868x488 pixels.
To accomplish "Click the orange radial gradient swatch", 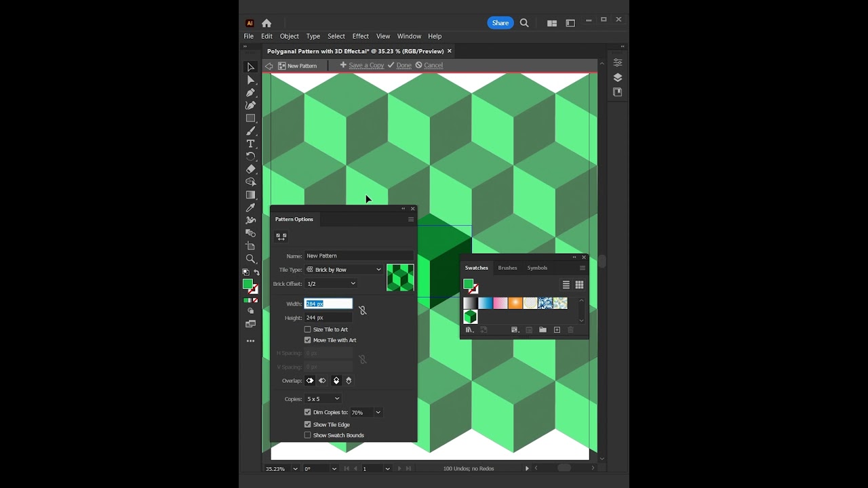I will [x=515, y=304].
